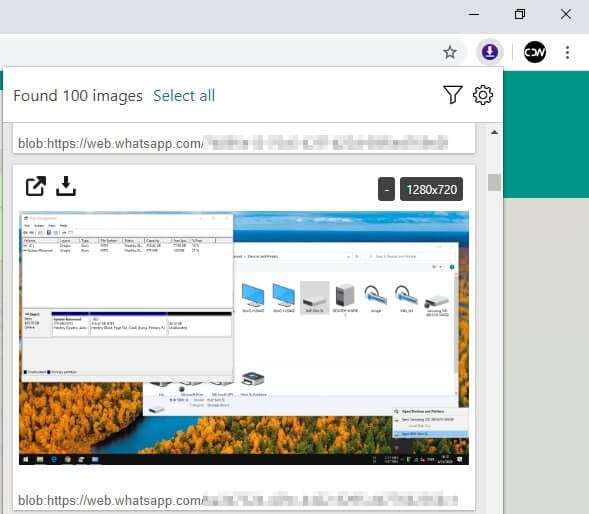Open extension settings gear icon

tap(483, 95)
